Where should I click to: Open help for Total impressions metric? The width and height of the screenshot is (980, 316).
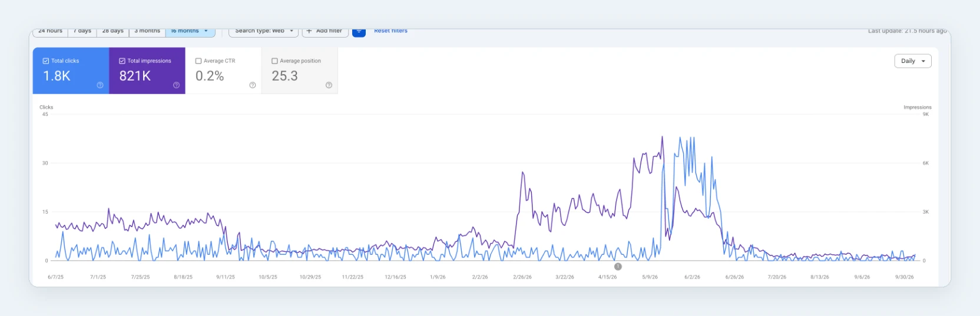[x=176, y=85]
